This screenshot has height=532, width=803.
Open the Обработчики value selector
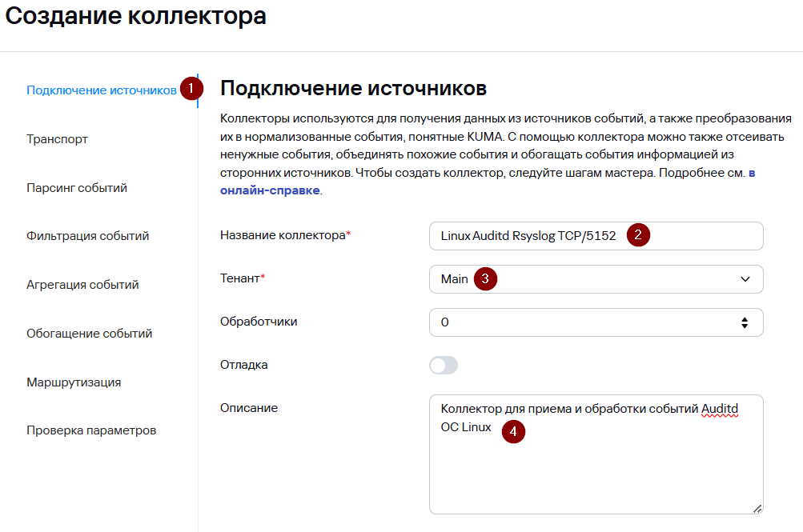(x=596, y=322)
